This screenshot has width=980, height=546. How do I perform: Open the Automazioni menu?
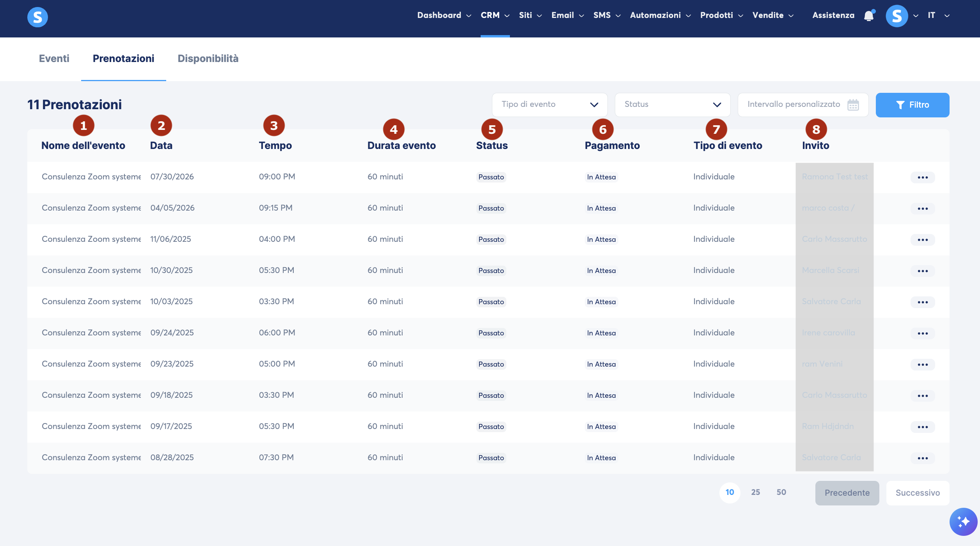(660, 15)
